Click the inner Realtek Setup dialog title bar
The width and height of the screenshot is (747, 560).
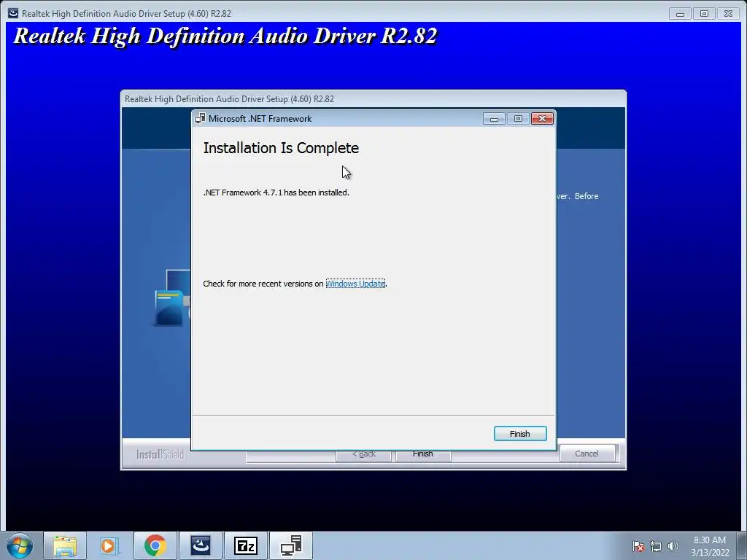click(x=373, y=98)
